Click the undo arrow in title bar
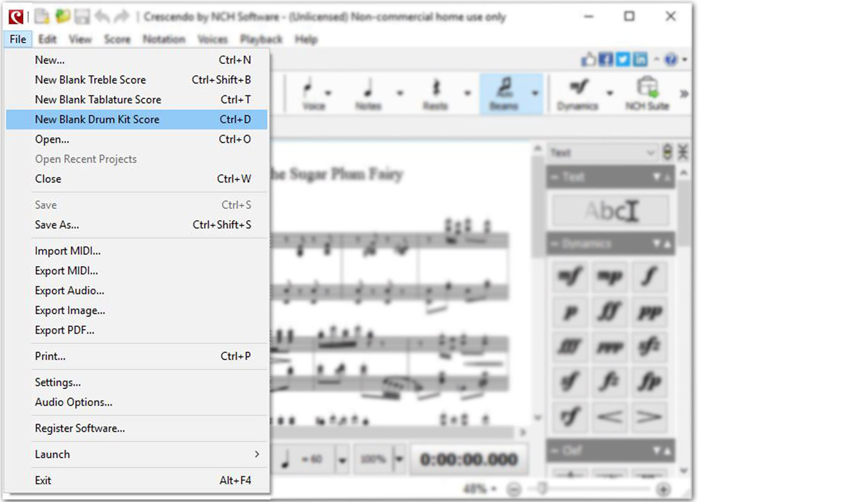The height and width of the screenshot is (502, 868). pos(102,17)
